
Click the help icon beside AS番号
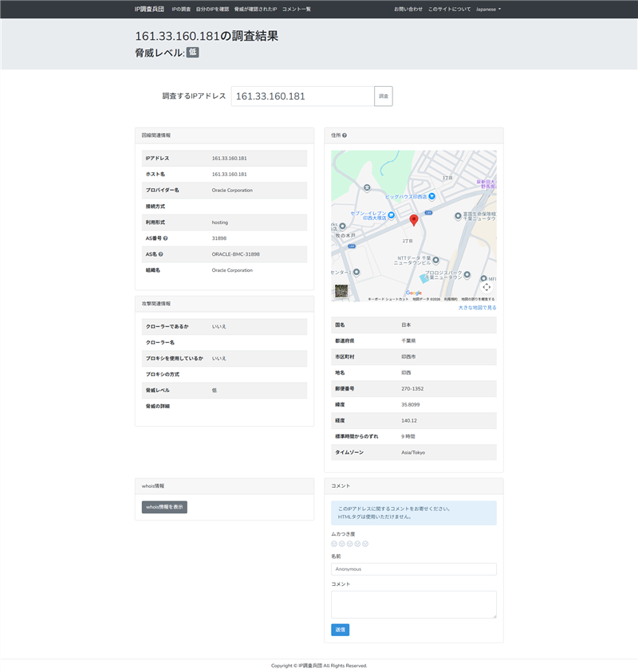[165, 238]
